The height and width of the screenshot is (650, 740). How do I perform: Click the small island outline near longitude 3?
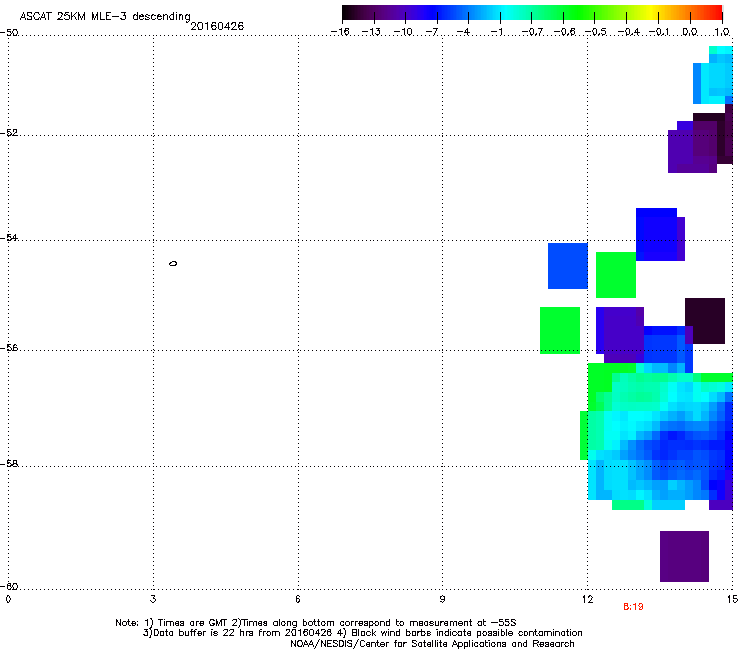coord(173,263)
